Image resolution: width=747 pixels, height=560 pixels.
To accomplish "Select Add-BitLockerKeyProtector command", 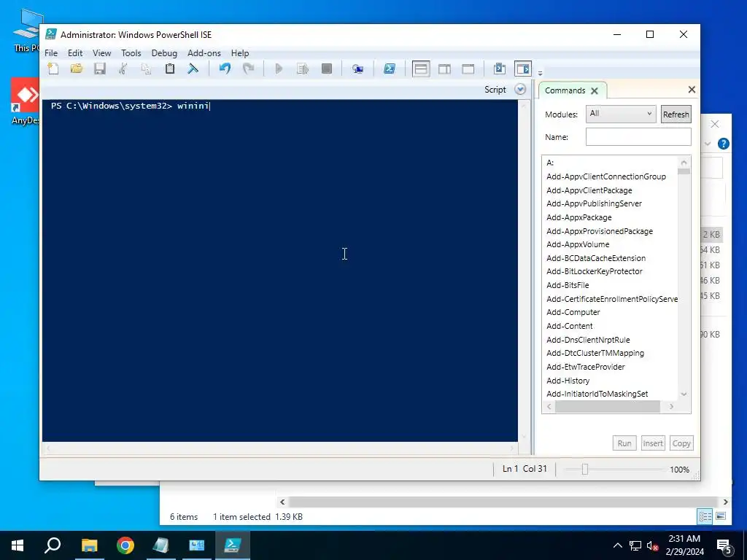I will click(x=595, y=271).
